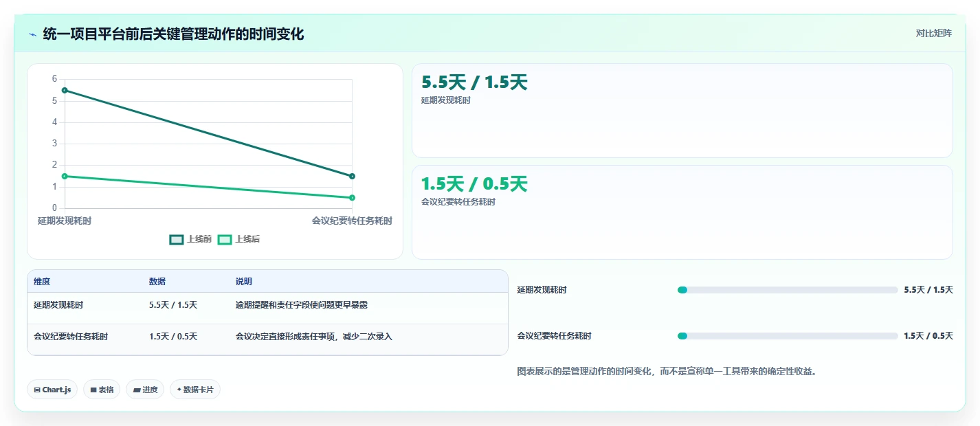The image size is (980, 426).
Task: Select the 延期发现耗时 table row cell
Action: point(58,305)
